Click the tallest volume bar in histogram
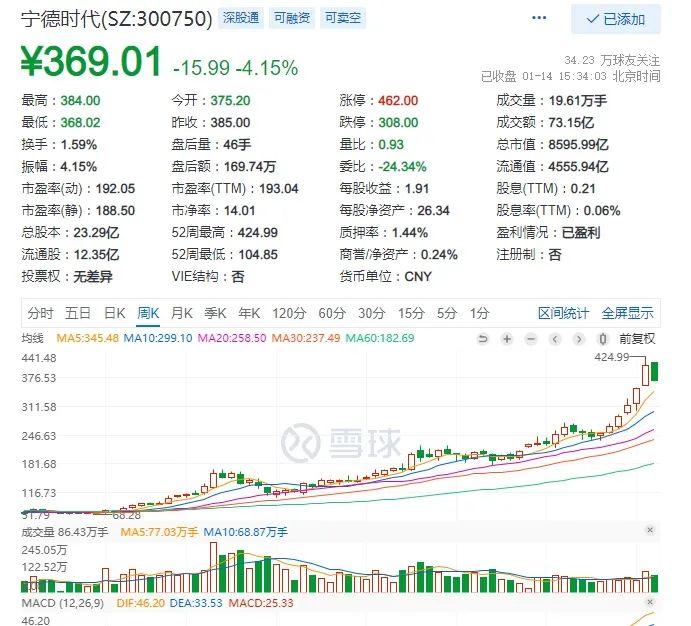 pyautogui.click(x=214, y=567)
